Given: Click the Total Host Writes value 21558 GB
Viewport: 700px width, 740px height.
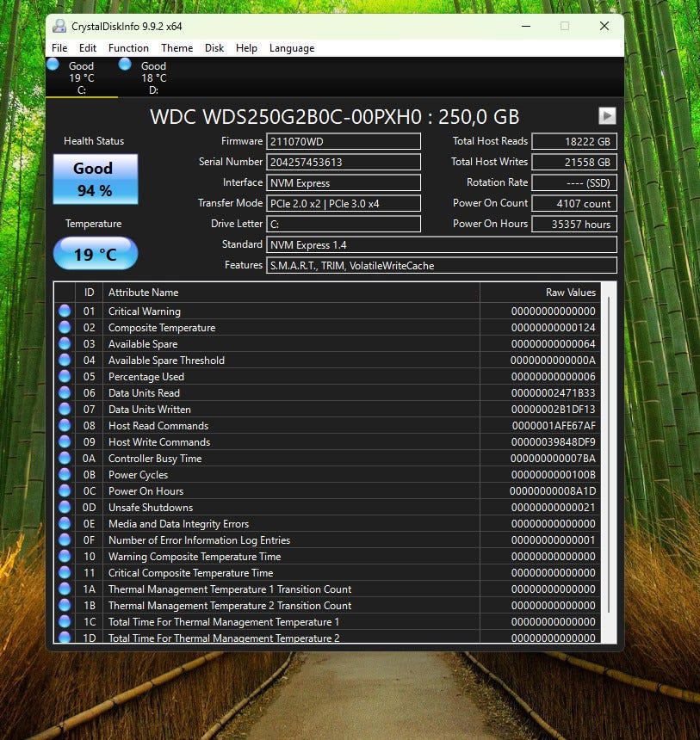Looking at the screenshot, I should (x=574, y=162).
